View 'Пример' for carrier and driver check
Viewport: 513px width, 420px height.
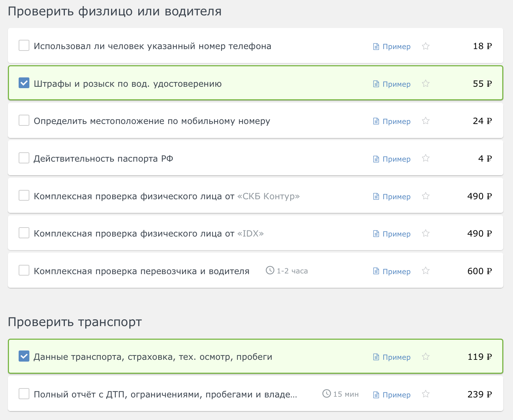[x=392, y=272]
